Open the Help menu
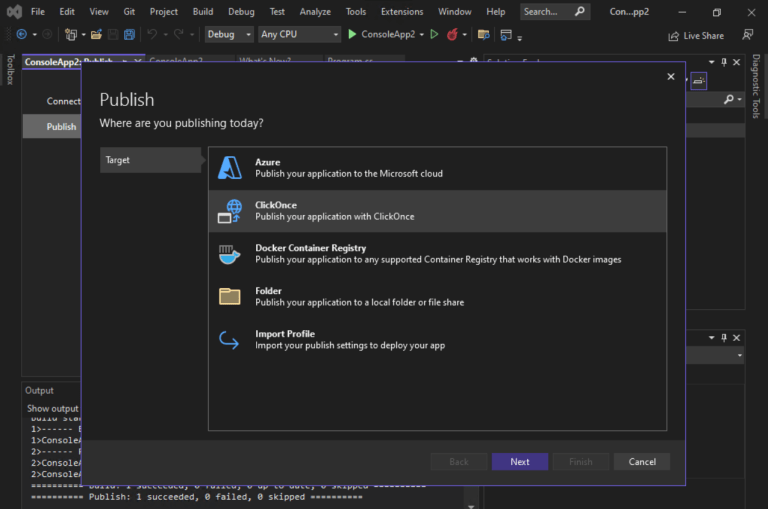The height and width of the screenshot is (509, 768). click(x=496, y=12)
